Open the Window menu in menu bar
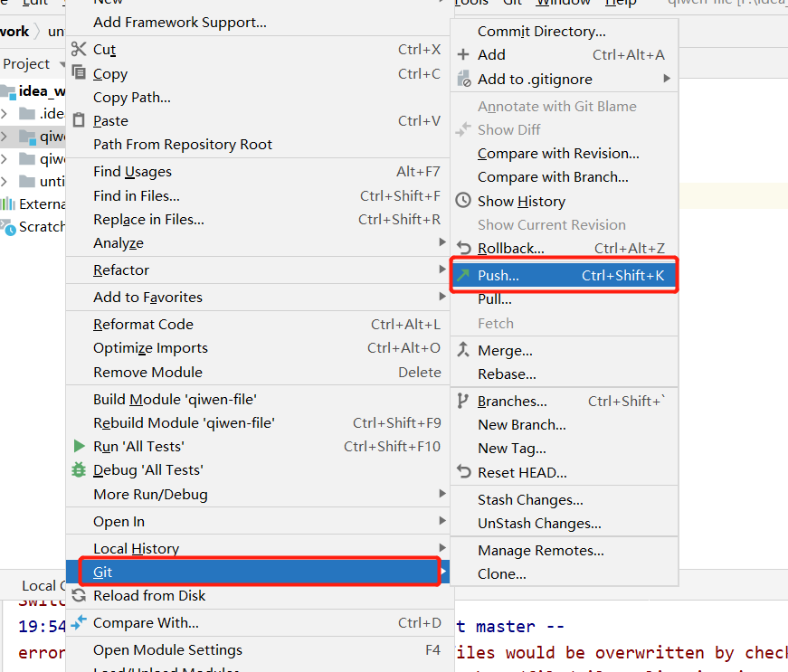 (564, 3)
